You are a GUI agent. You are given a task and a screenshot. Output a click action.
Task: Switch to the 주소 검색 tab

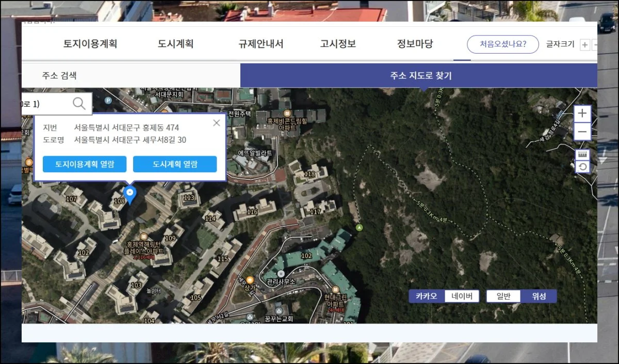59,75
